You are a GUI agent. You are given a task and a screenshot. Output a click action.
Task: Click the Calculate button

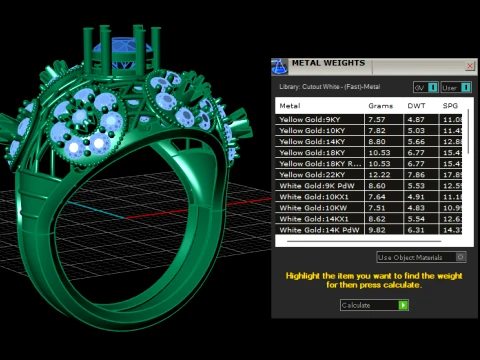point(374,305)
